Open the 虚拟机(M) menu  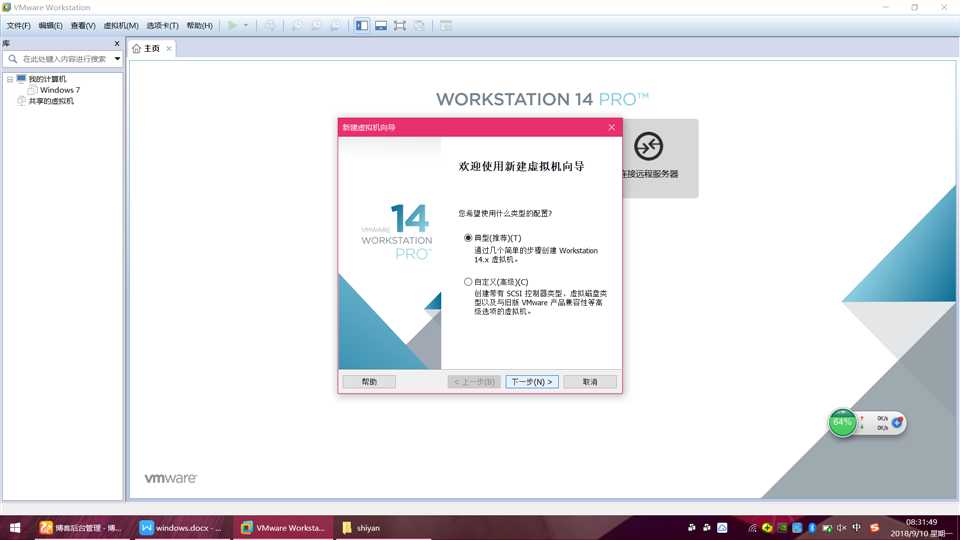pos(121,26)
